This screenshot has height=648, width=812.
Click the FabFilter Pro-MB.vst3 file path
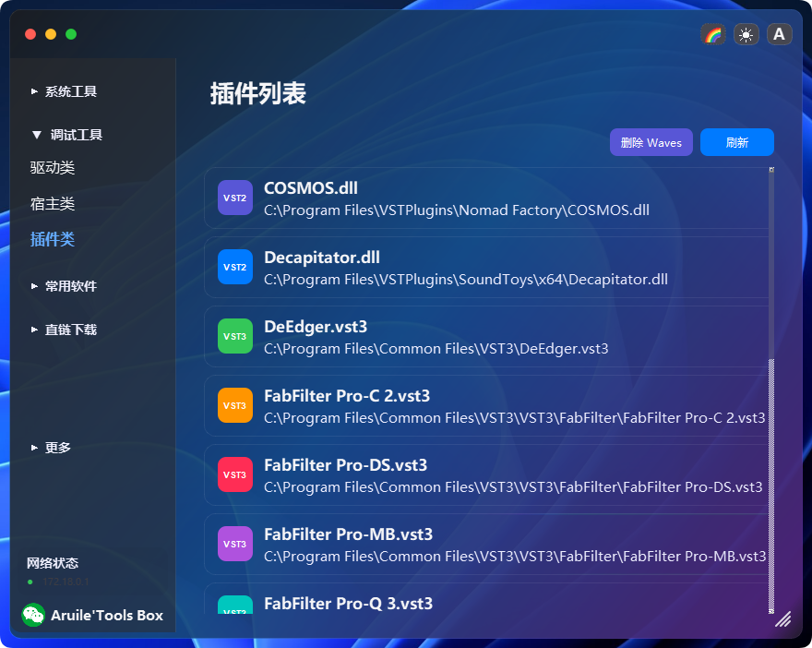pyautogui.click(x=515, y=557)
